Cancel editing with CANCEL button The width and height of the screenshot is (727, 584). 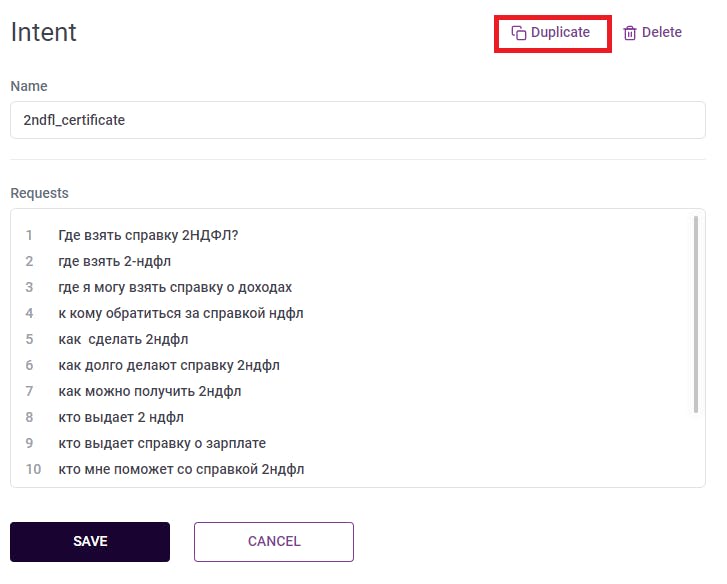274,542
